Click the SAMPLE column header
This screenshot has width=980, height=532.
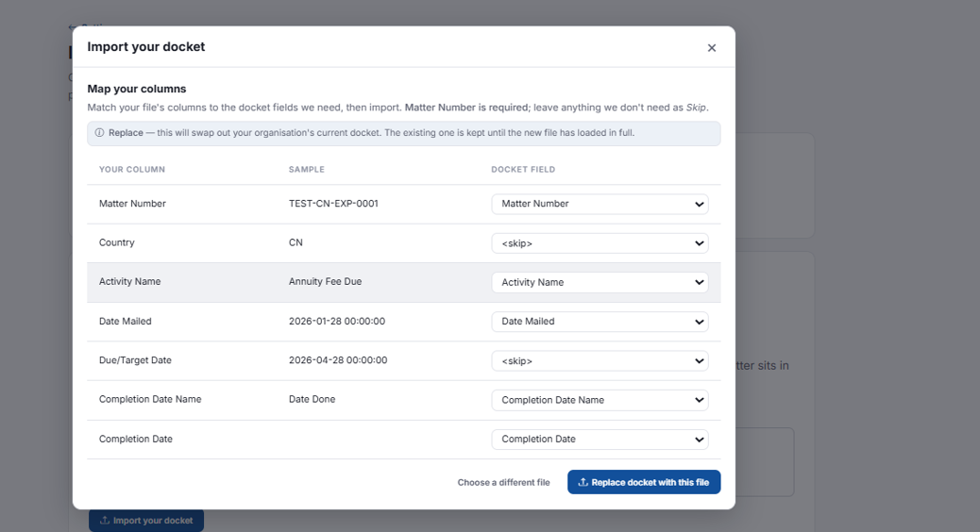306,169
